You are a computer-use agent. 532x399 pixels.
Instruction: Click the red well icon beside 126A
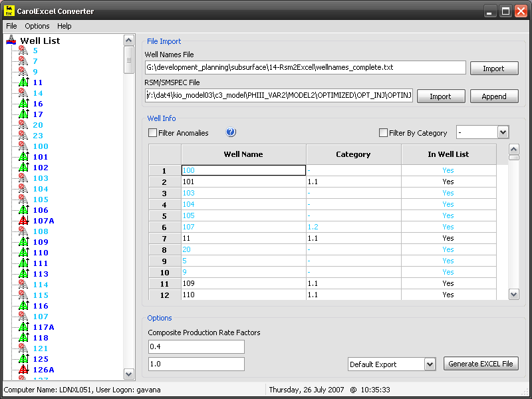(x=23, y=370)
